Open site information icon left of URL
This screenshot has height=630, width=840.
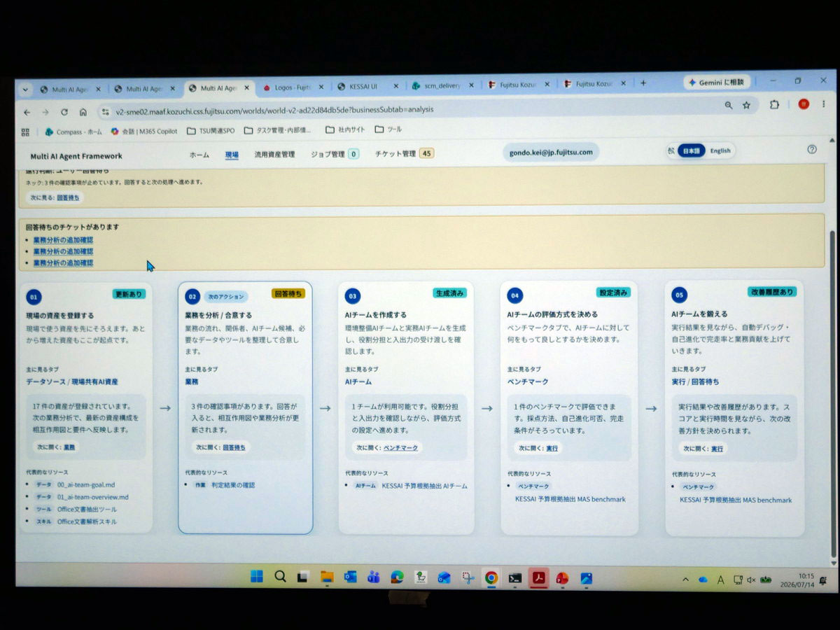point(106,111)
